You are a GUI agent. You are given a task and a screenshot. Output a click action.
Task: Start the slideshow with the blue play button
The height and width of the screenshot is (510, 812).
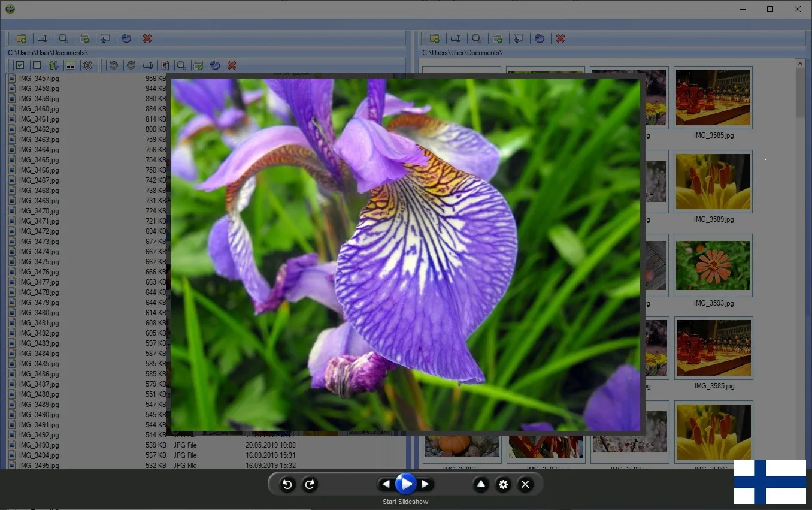(x=405, y=484)
